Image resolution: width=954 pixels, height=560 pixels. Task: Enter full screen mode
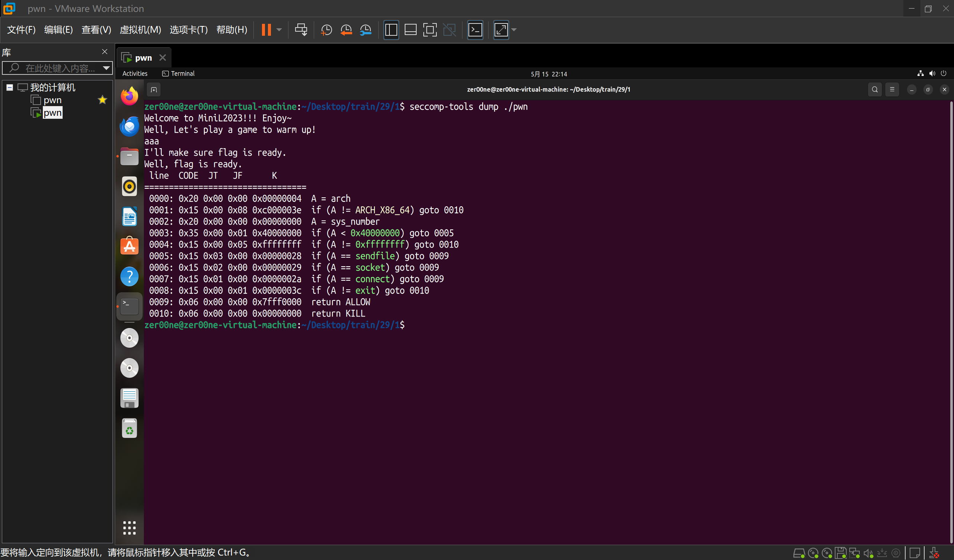[x=430, y=29]
